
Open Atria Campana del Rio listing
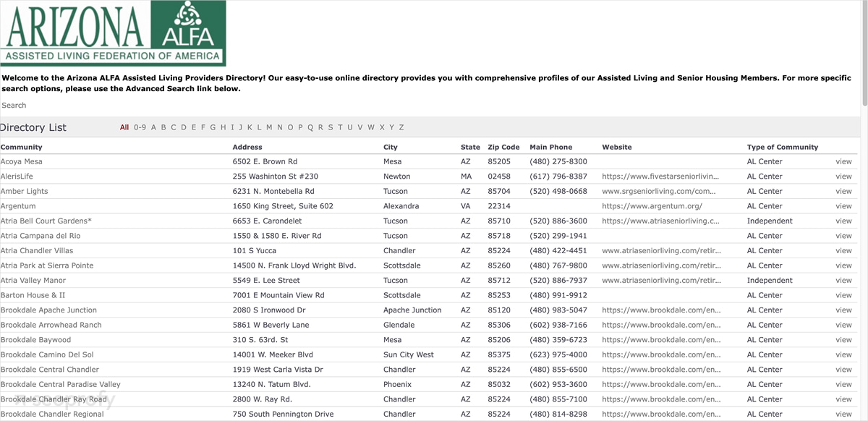pyautogui.click(x=41, y=236)
